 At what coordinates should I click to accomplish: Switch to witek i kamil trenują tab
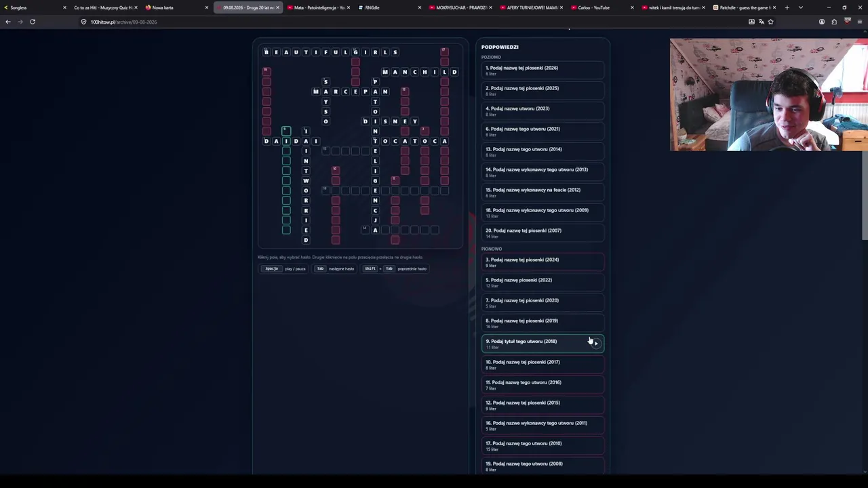(x=673, y=7)
